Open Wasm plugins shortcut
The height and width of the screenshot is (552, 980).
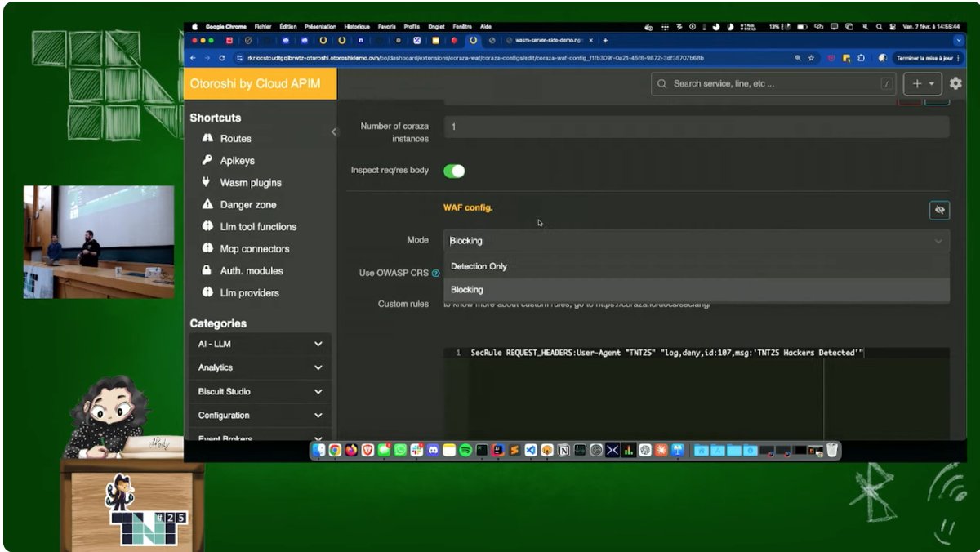pyautogui.click(x=241, y=183)
